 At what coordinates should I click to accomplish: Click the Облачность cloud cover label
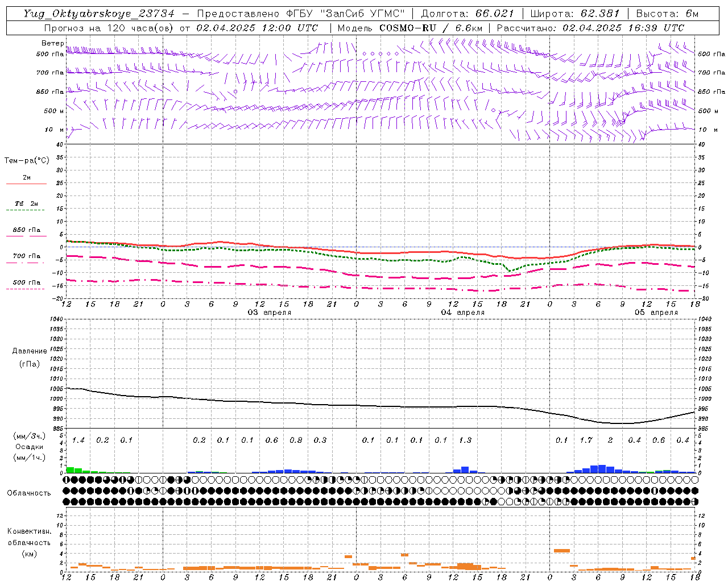pyautogui.click(x=29, y=493)
